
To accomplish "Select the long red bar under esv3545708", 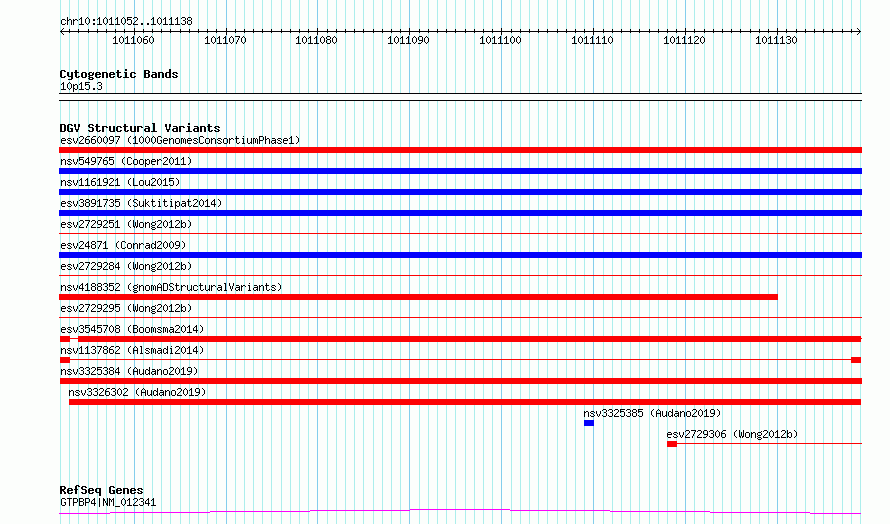I will point(469,339).
